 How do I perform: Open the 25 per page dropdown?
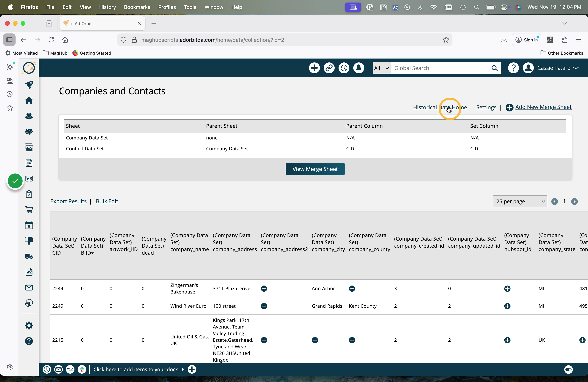(x=520, y=201)
